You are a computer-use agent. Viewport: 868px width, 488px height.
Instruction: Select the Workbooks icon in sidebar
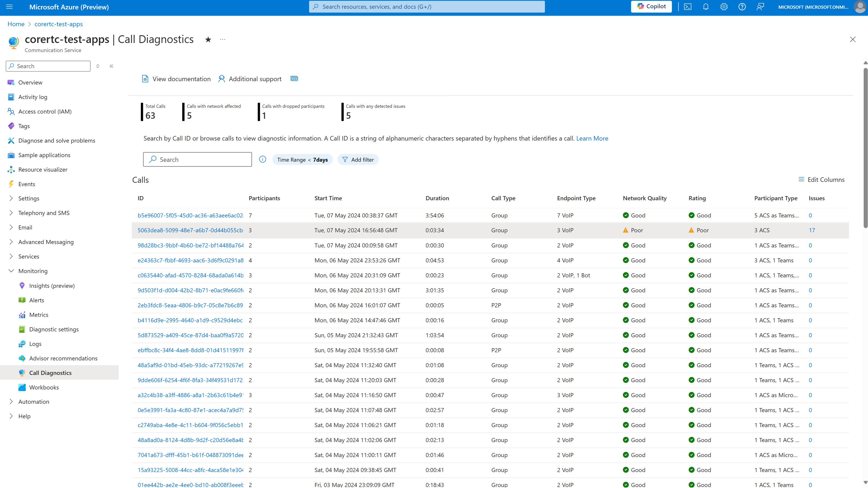tap(22, 387)
